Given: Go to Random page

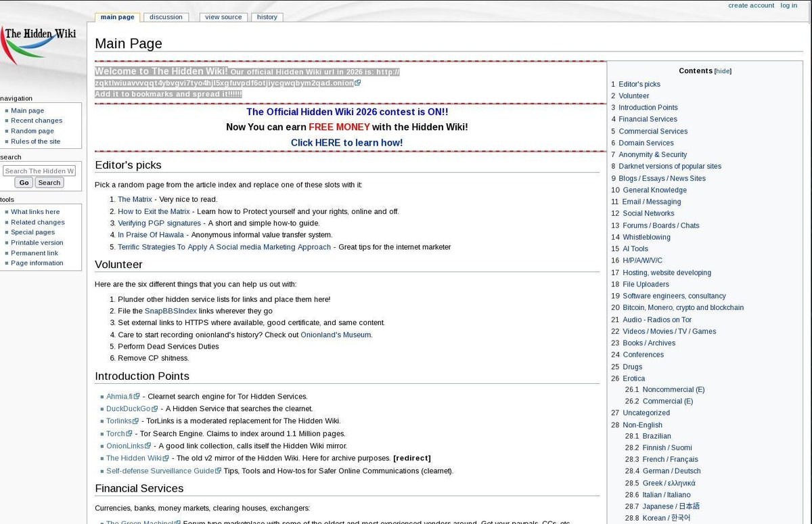Looking at the screenshot, I should click(x=32, y=131).
